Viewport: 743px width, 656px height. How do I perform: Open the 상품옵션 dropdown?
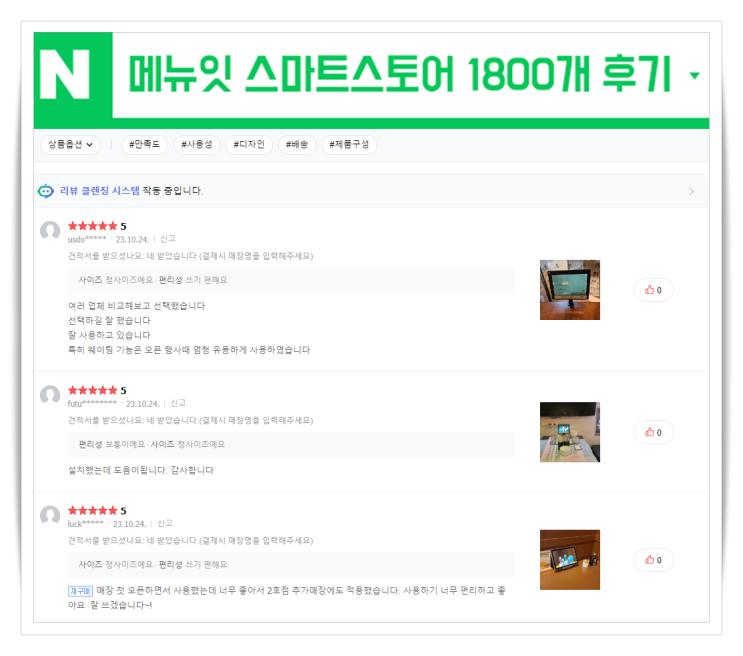tap(70, 145)
